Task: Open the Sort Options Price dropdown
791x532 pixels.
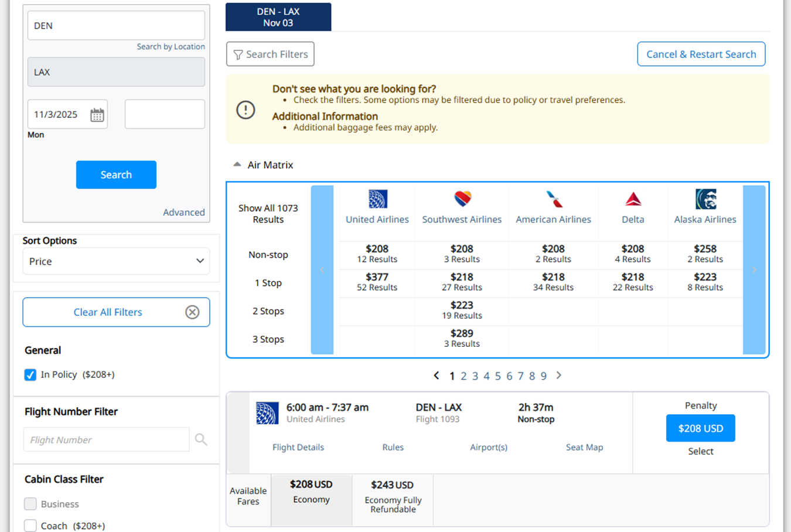Action: tap(116, 261)
